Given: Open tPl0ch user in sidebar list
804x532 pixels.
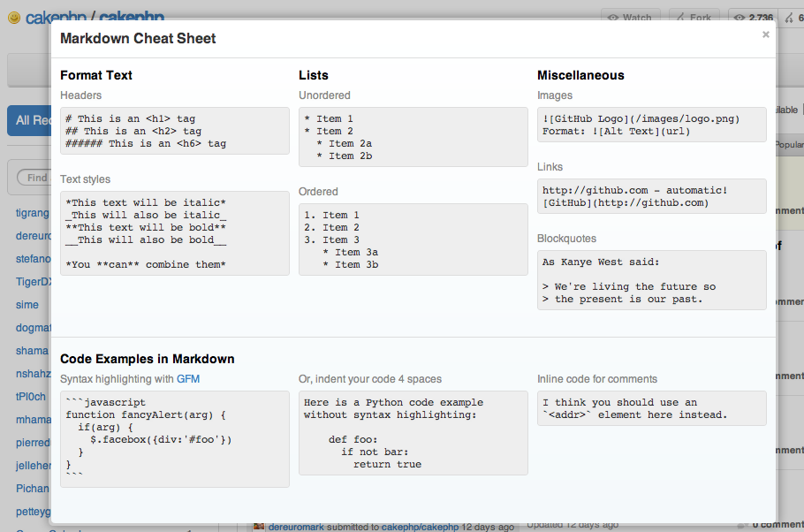Looking at the screenshot, I should point(30,397).
